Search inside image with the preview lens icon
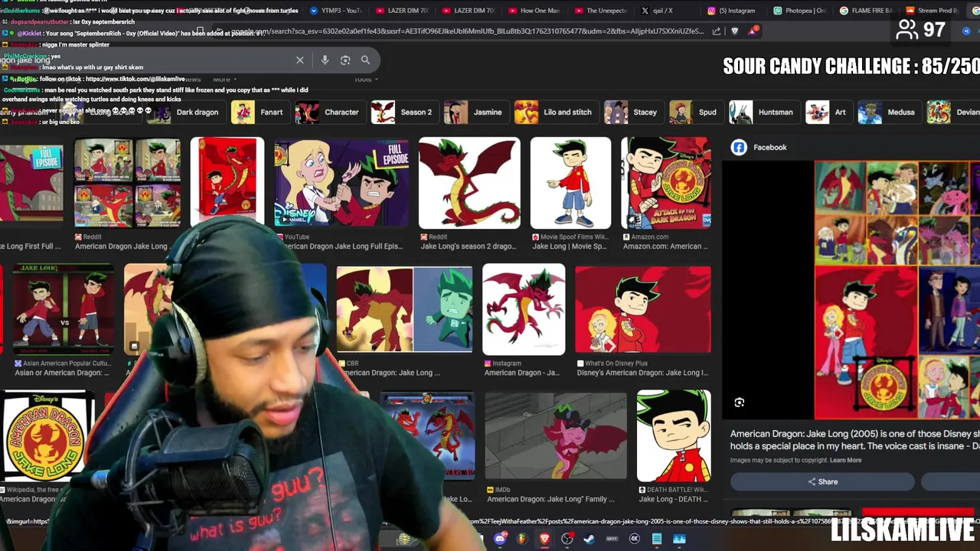Viewport: 980px width, 551px height. [739, 403]
